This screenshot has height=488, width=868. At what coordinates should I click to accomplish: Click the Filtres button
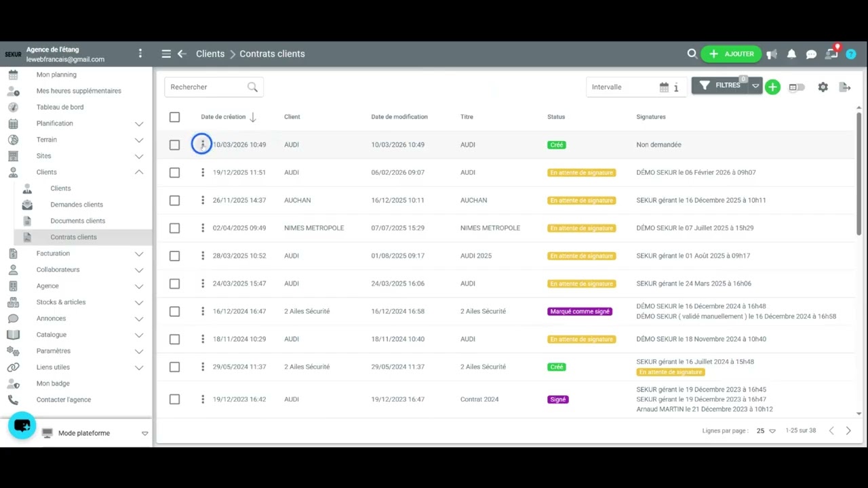pyautogui.click(x=721, y=85)
